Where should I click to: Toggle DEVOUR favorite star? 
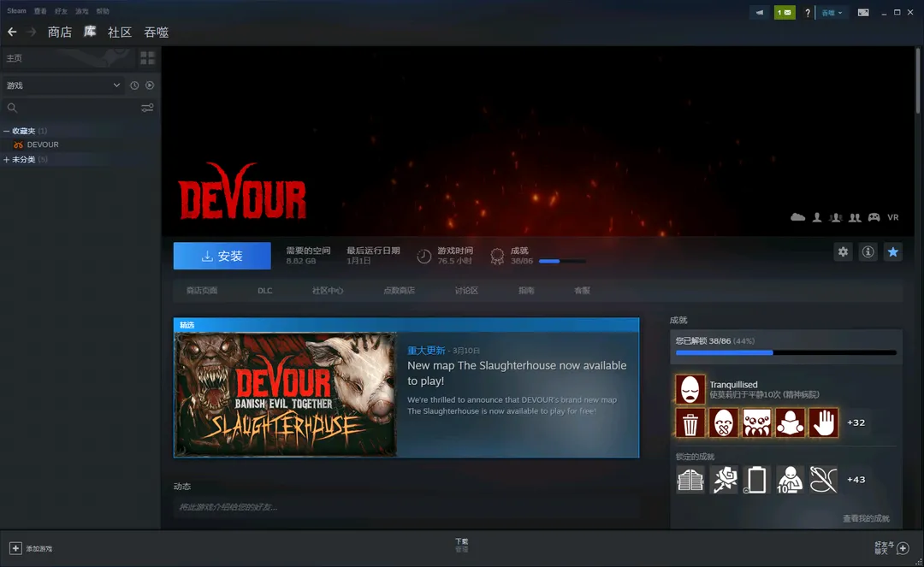pyautogui.click(x=892, y=252)
